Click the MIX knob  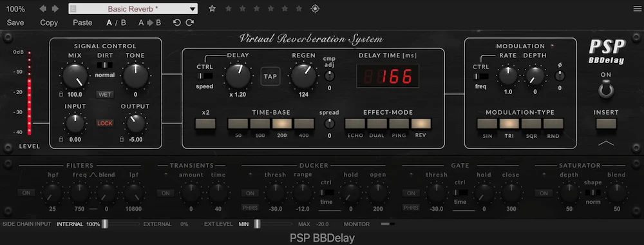tap(75, 77)
